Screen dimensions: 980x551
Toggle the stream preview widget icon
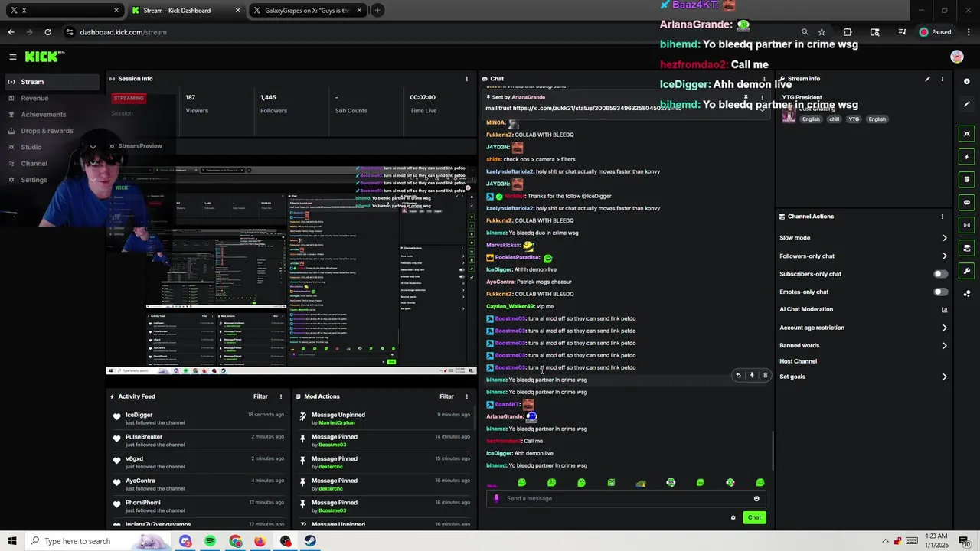pos(967,134)
